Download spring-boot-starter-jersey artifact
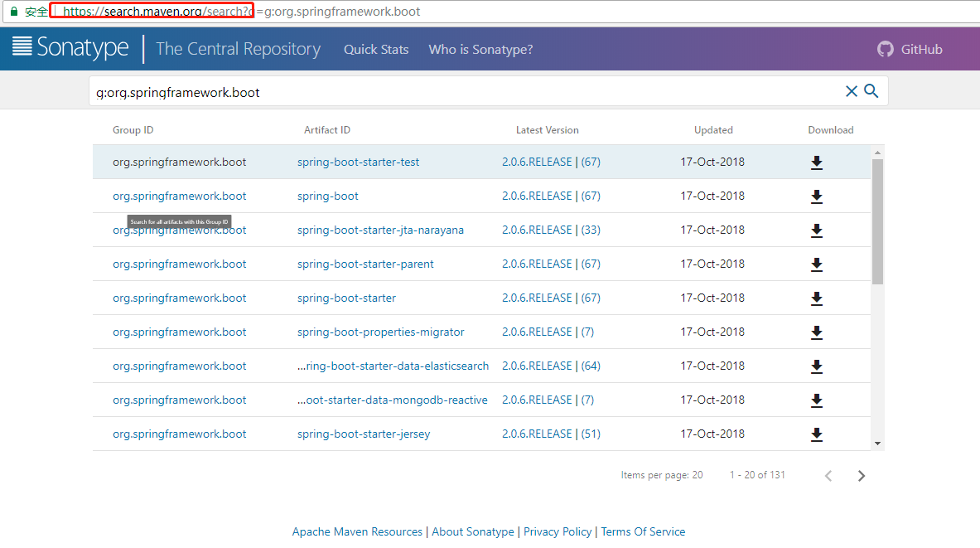Image resolution: width=980 pixels, height=548 pixels. click(x=816, y=434)
